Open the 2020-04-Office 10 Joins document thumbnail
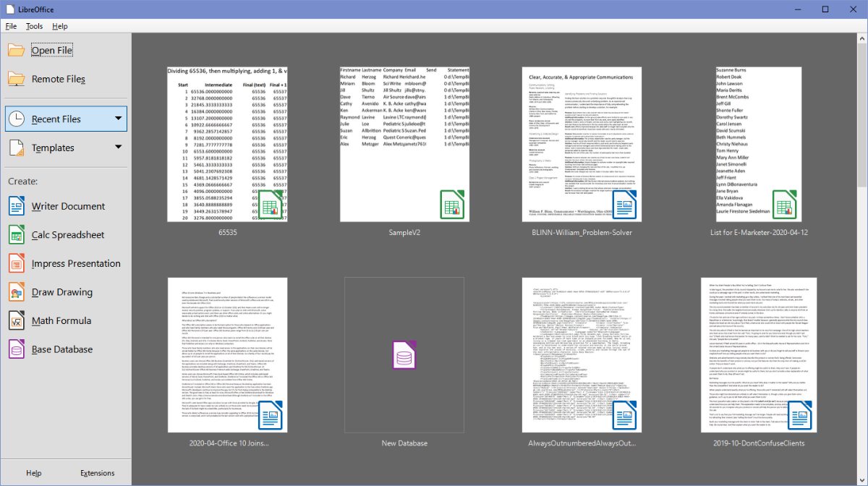868x486 pixels. (228, 355)
